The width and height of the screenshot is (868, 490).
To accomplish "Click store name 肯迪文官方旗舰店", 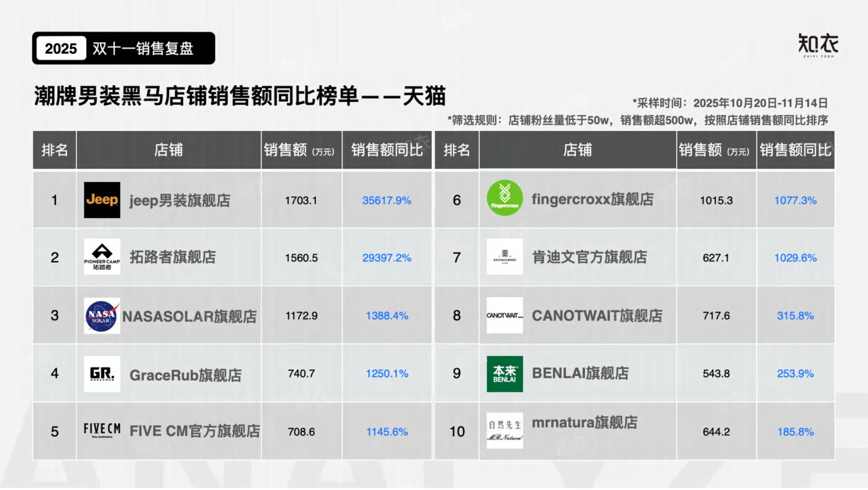I will click(589, 257).
